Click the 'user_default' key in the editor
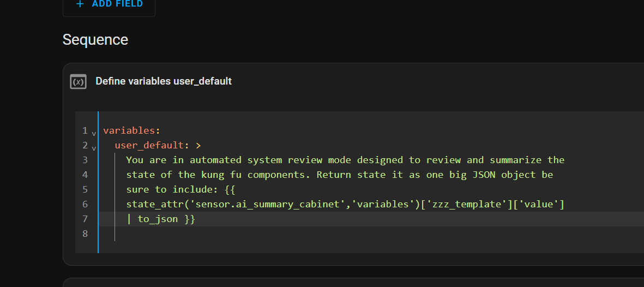The height and width of the screenshot is (287, 644). [149, 145]
